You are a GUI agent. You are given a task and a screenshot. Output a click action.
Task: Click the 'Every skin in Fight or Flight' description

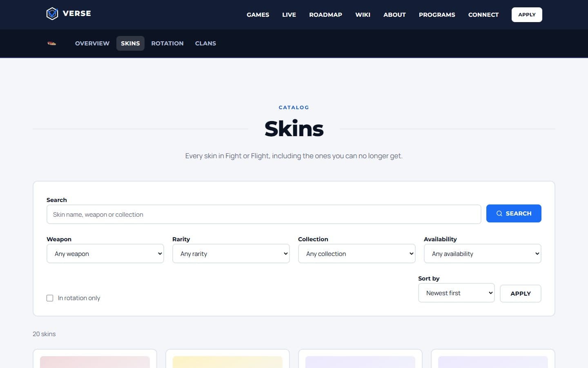294,156
